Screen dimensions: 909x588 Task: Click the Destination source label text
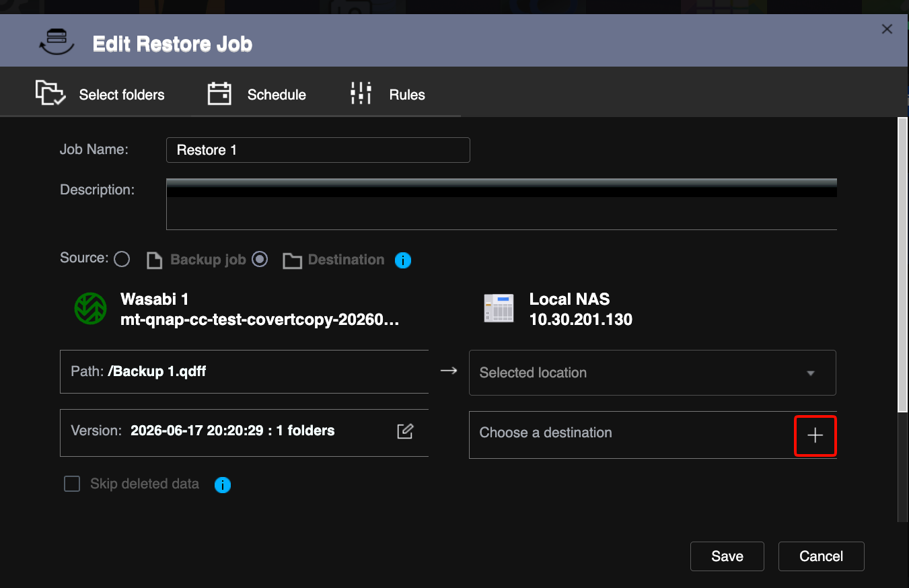point(346,260)
